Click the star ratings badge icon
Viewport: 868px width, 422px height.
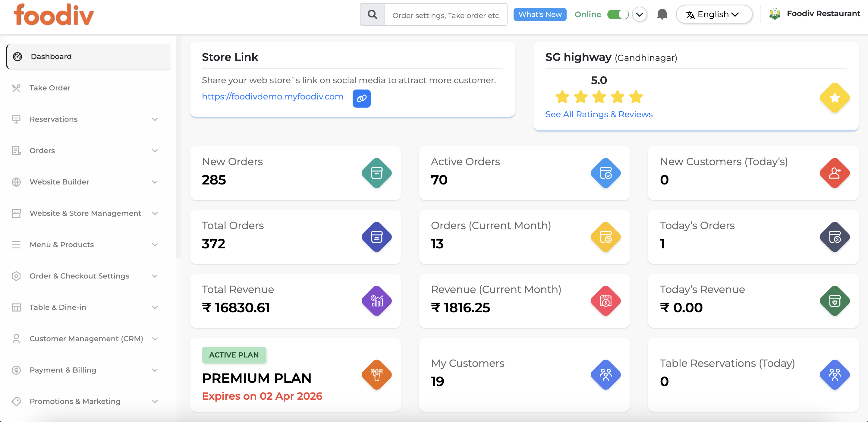834,97
